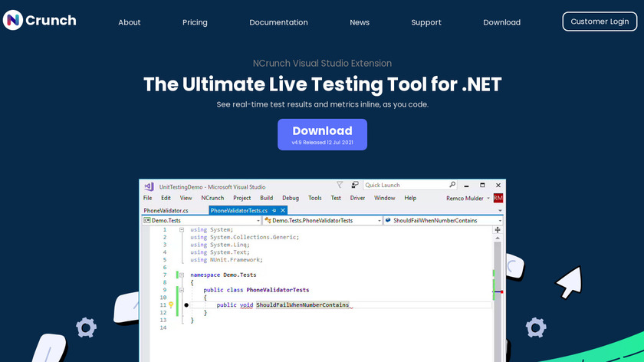Click the Visual Studio logo icon

point(149,186)
